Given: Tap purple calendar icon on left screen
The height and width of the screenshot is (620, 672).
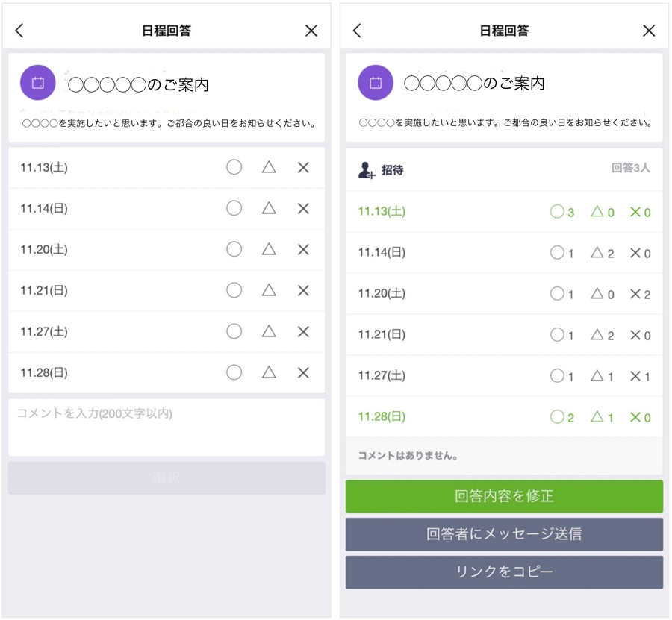Looking at the screenshot, I should point(38,83).
